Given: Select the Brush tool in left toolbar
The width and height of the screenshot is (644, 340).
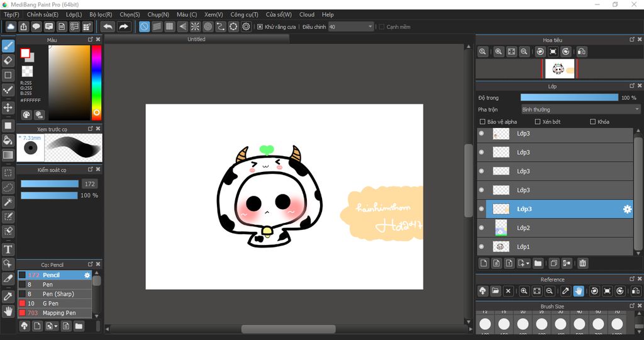Looking at the screenshot, I should (8, 45).
